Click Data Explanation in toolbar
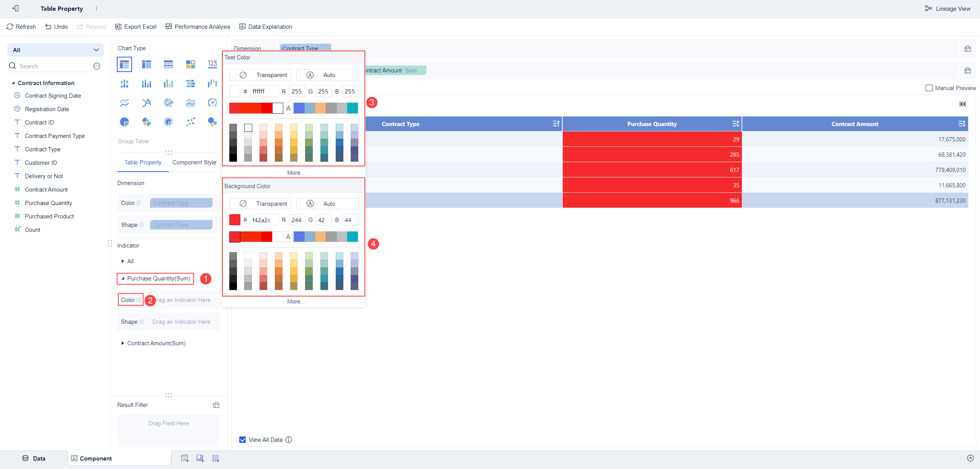Screen dimensions: 980x469 (x=266, y=27)
